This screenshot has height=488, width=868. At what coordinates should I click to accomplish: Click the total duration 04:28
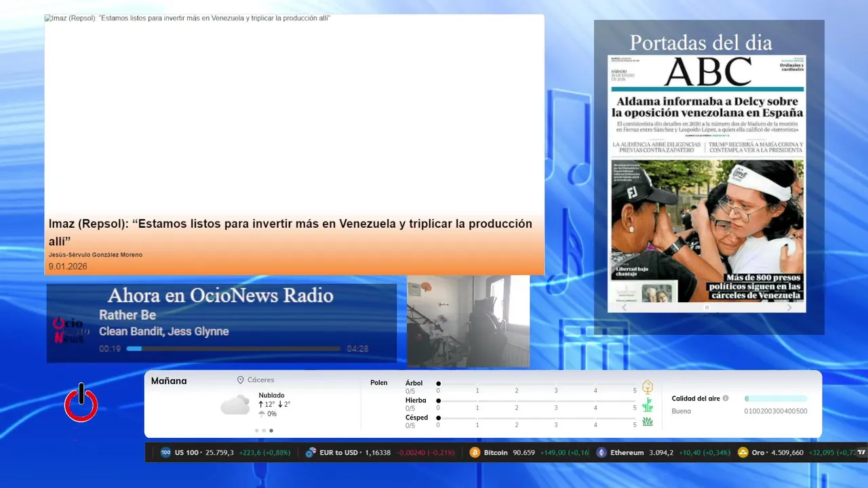click(x=357, y=349)
